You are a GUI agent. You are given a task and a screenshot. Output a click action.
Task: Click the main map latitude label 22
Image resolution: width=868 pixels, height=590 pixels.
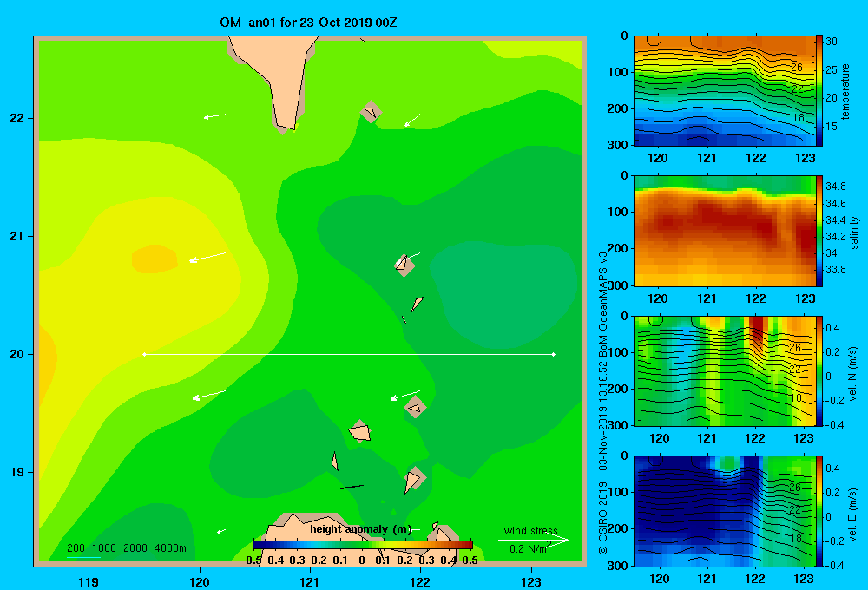[17, 118]
